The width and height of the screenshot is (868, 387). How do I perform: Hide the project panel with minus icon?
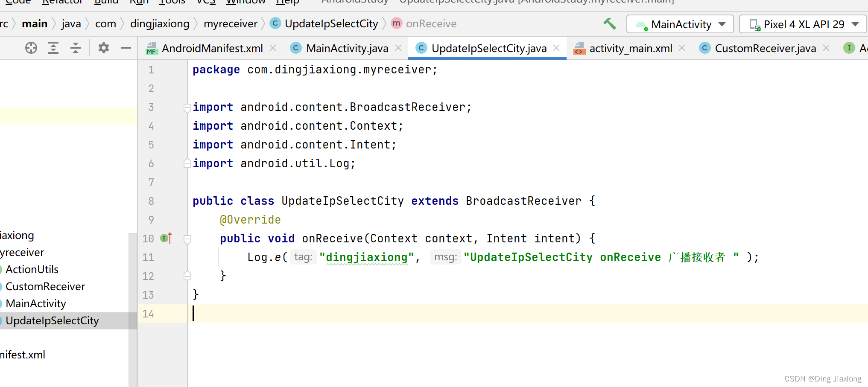(x=126, y=48)
